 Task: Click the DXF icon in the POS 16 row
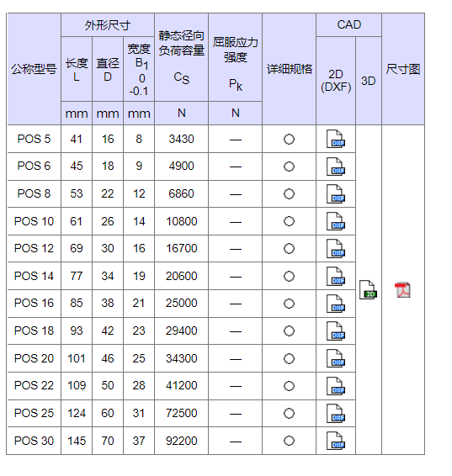point(336,304)
